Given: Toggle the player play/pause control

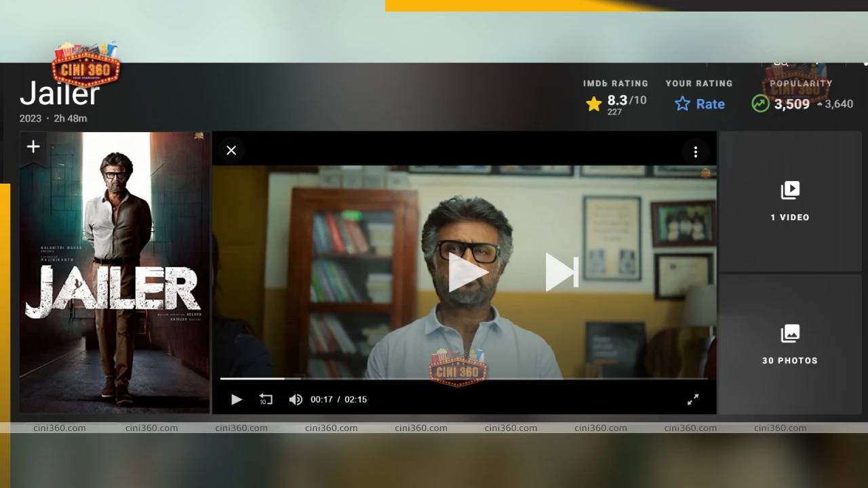Looking at the screenshot, I should tap(236, 399).
